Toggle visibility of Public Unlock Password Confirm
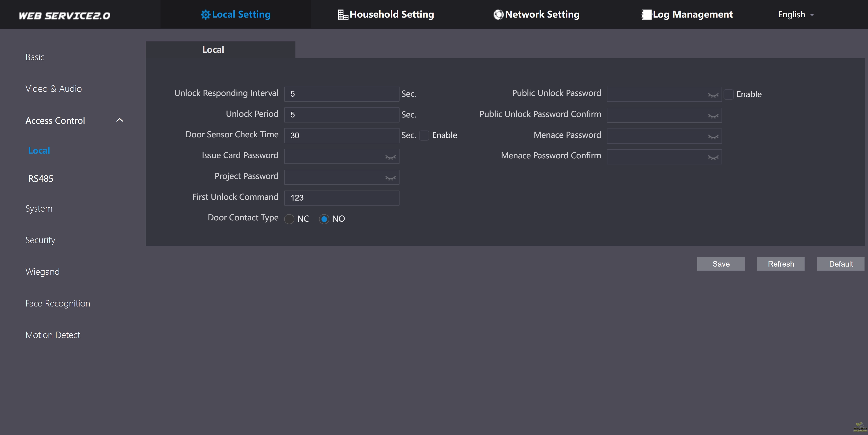 coord(713,116)
